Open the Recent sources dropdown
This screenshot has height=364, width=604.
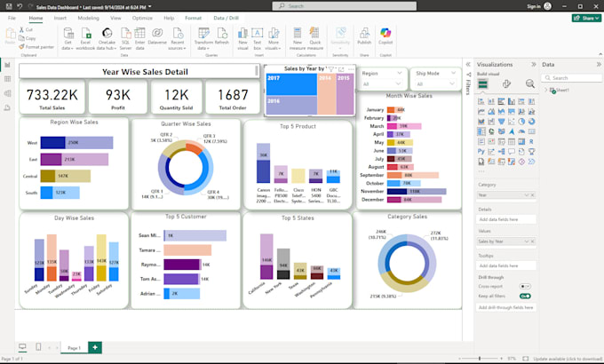[177, 38]
